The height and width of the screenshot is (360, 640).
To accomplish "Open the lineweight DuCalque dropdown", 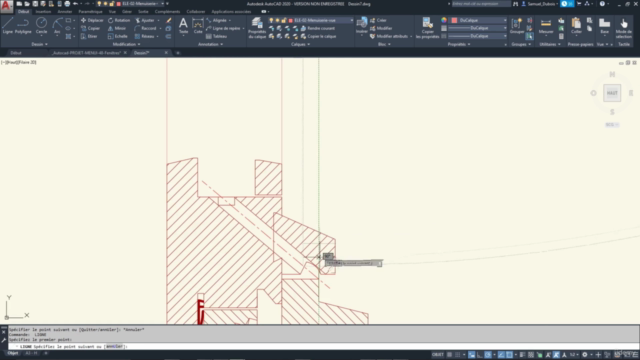I will [x=478, y=28].
